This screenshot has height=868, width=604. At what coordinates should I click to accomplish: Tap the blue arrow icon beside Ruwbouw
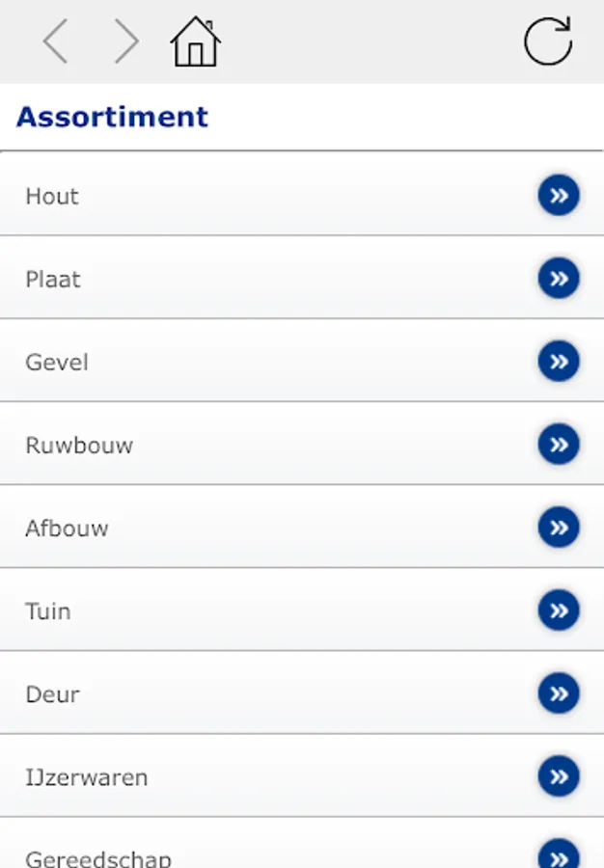[558, 445]
